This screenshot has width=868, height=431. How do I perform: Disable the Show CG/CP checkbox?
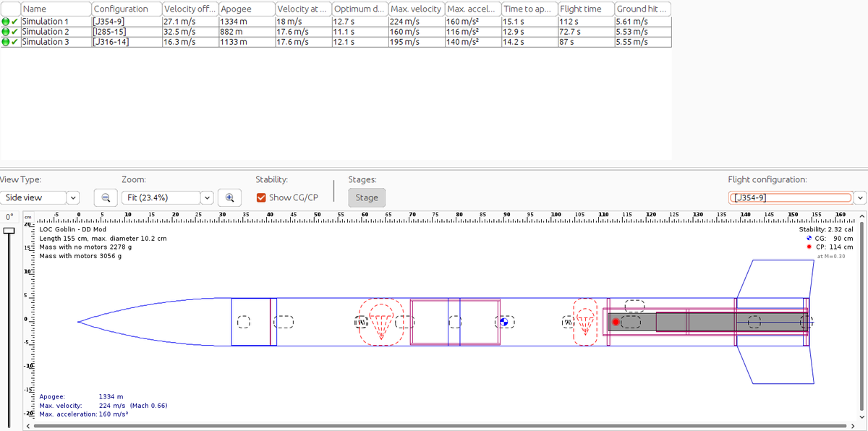261,197
